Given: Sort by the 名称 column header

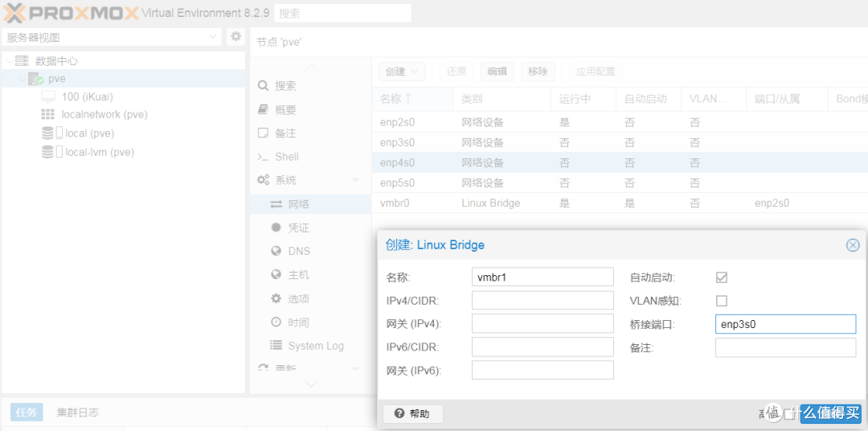Looking at the screenshot, I should click(x=412, y=99).
